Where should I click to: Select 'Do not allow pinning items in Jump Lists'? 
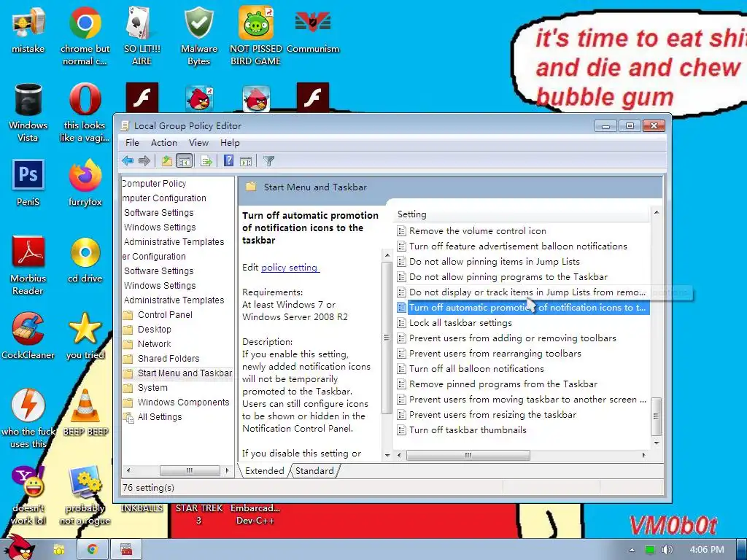pyautogui.click(x=494, y=262)
